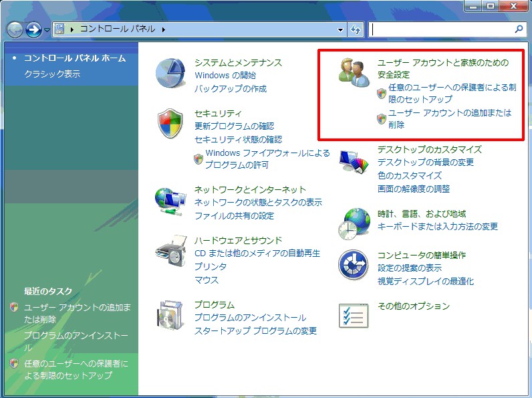
Task: Click sidebar recent task ユーザー アカウントの追加または削除
Action: tap(78, 313)
